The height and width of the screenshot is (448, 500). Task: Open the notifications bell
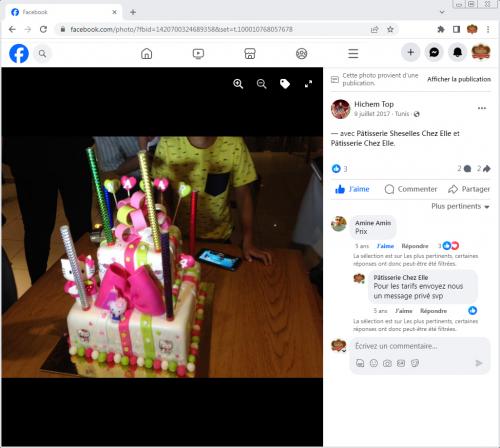(457, 52)
